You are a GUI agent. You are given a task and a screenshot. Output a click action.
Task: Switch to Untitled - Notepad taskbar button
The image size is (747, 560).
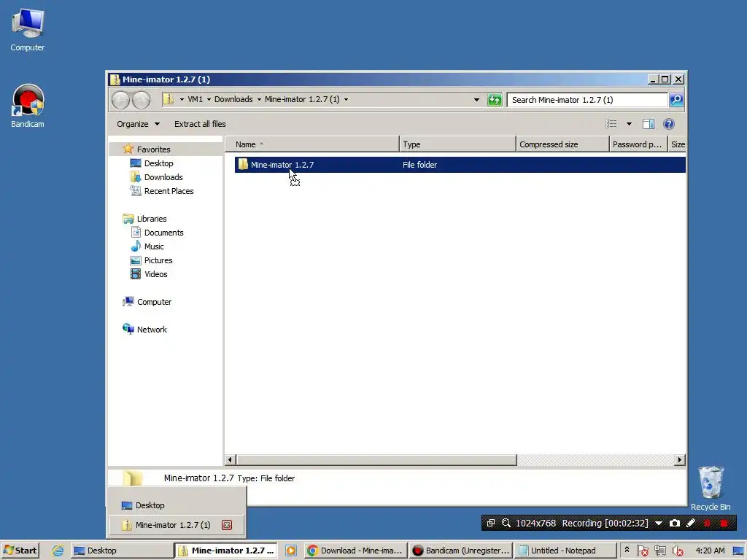pyautogui.click(x=565, y=551)
